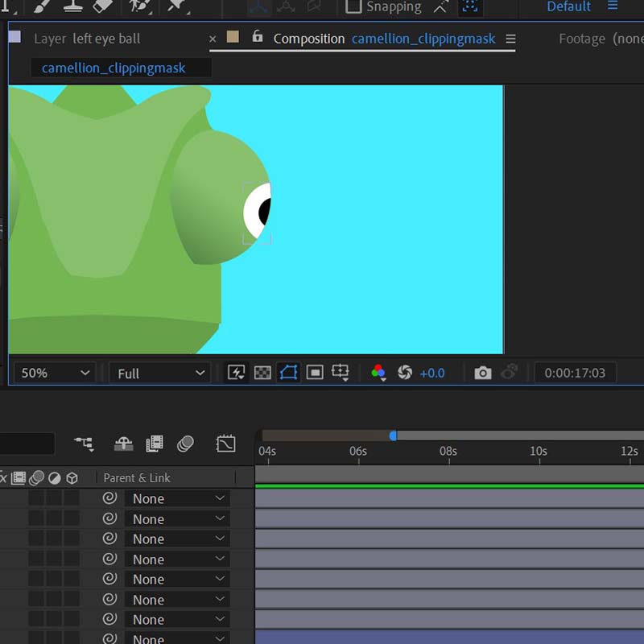The image size is (644, 644).
Task: Click the 0:00:17:03 timecode display
Action: pyautogui.click(x=575, y=373)
